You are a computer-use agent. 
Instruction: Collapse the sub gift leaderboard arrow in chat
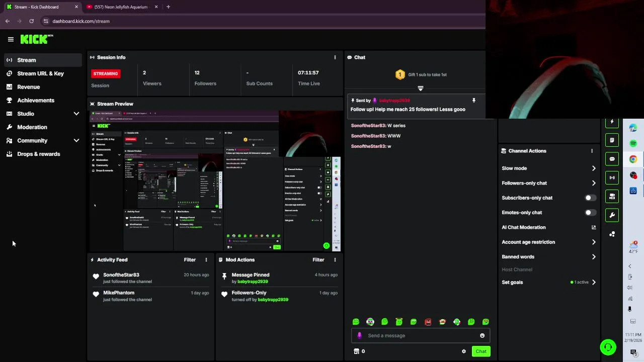click(x=421, y=88)
